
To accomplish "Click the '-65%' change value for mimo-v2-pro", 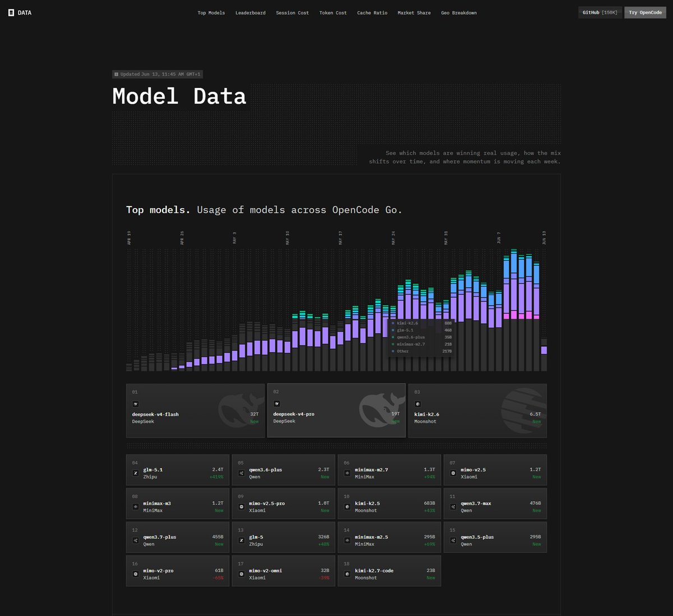I will click(x=218, y=578).
